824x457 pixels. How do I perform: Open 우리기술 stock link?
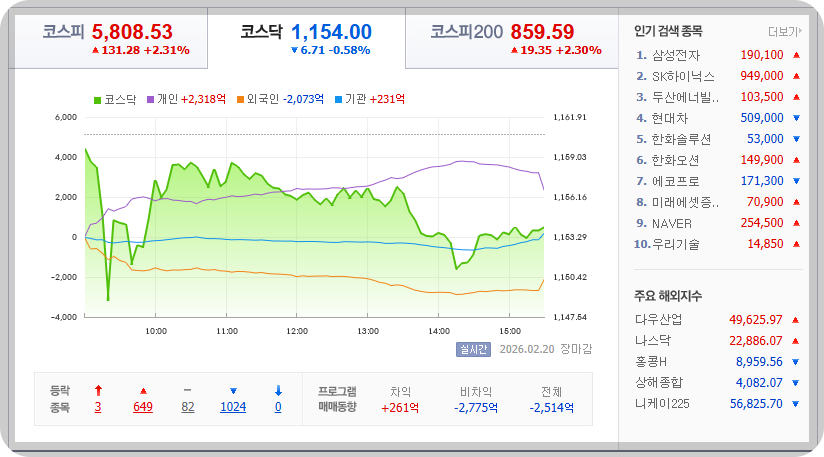pyautogui.click(x=676, y=244)
